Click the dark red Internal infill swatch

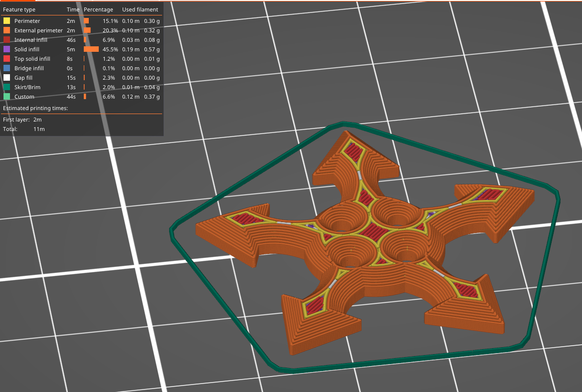[6, 40]
